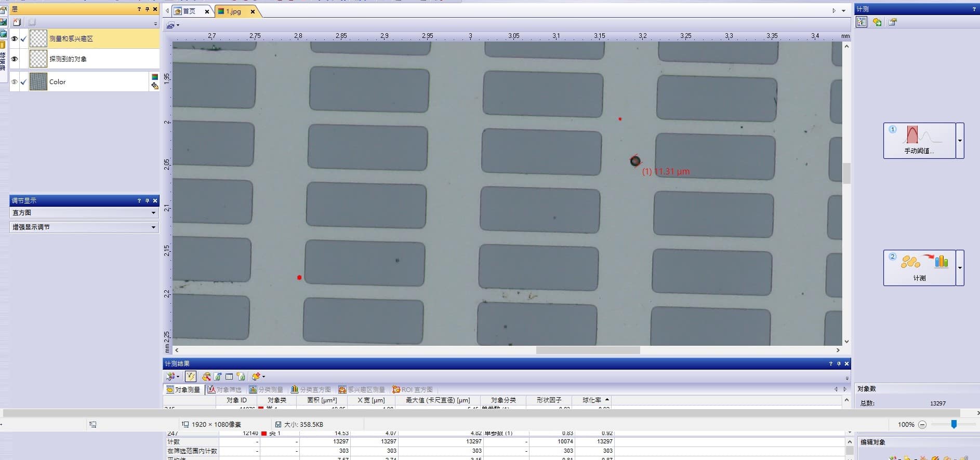
Task: Click the table view icon in results toolbar
Action: (229, 376)
